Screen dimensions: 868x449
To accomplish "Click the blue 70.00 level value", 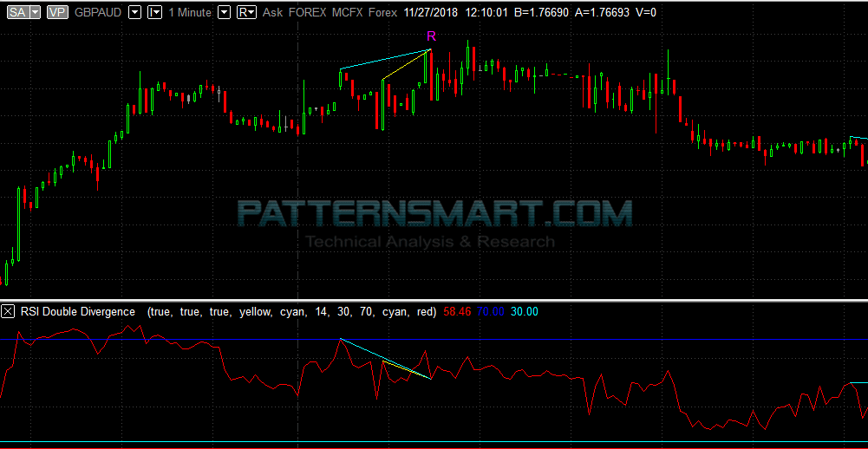I will point(490,312).
